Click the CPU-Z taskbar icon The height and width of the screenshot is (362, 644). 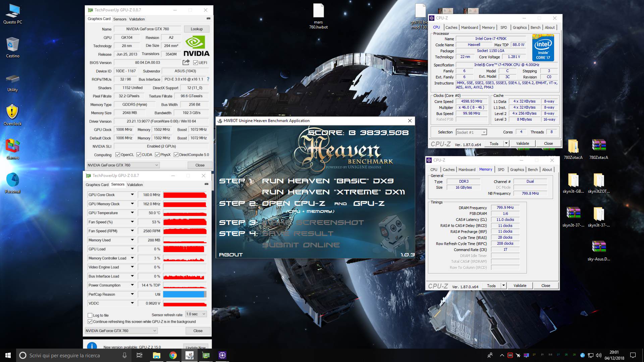tap(222, 355)
